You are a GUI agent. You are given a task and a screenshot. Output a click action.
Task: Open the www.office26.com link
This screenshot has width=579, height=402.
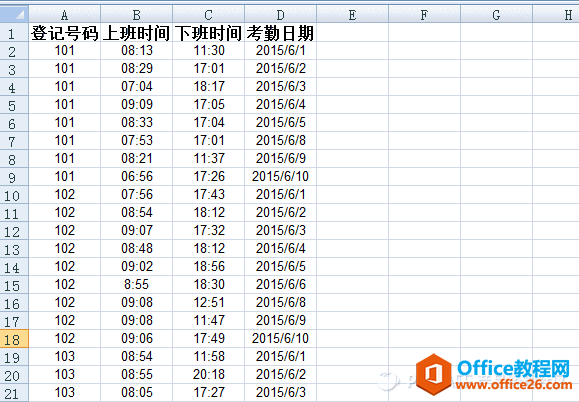coord(514,385)
